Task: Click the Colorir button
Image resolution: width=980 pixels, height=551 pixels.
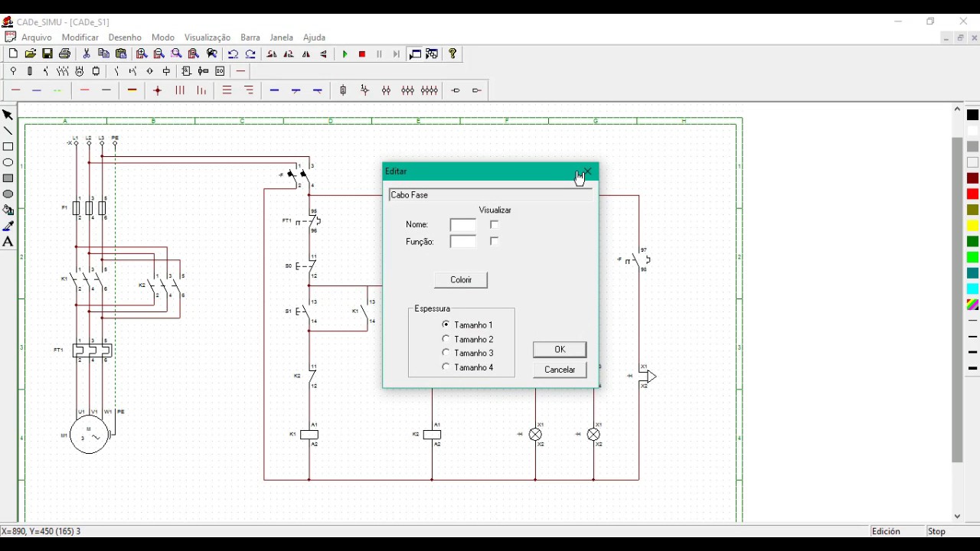Action: (x=461, y=280)
